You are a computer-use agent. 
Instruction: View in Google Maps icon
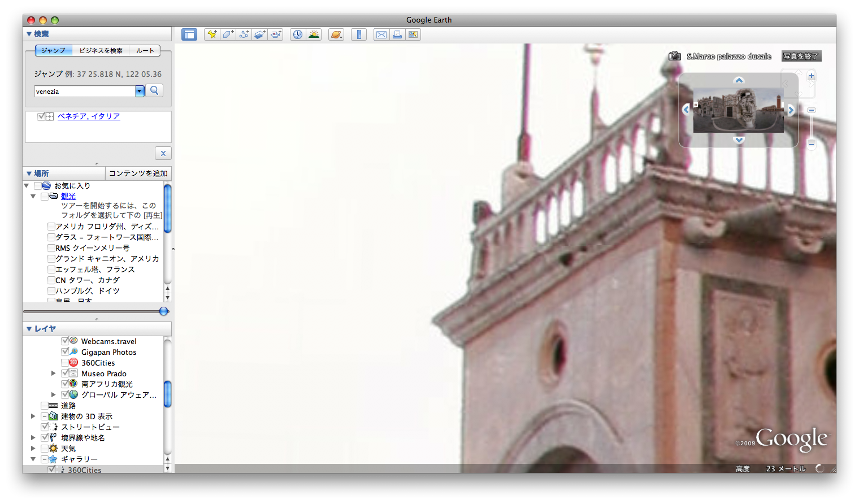pyautogui.click(x=413, y=34)
